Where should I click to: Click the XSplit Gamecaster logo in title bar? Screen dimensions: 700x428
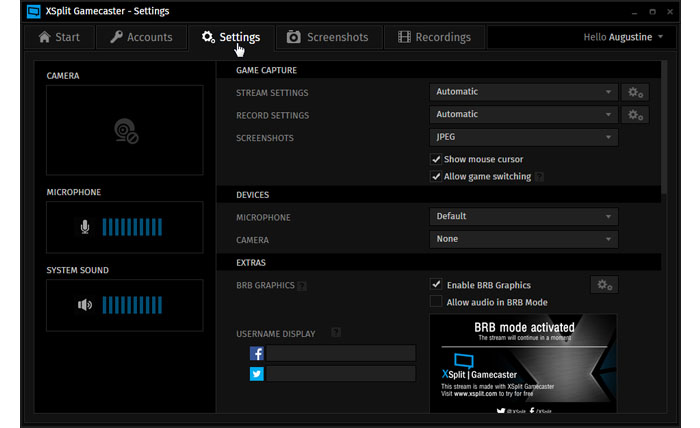(33, 11)
